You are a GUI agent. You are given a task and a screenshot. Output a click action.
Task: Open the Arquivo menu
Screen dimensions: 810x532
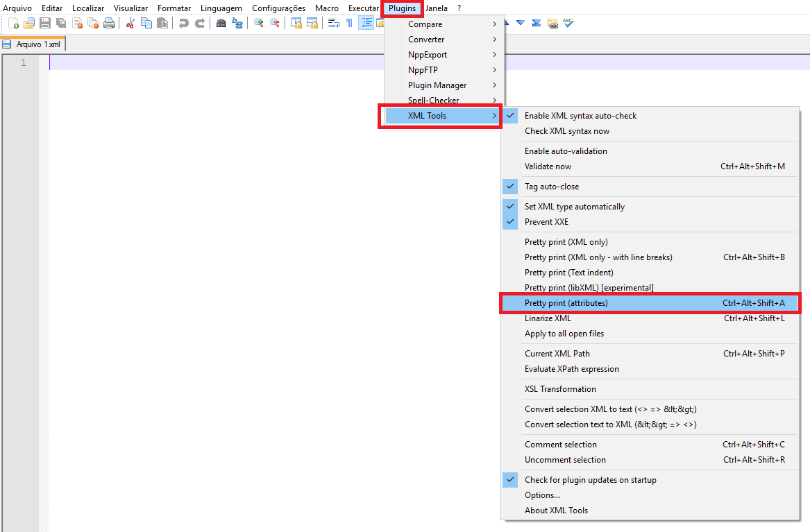[17, 8]
